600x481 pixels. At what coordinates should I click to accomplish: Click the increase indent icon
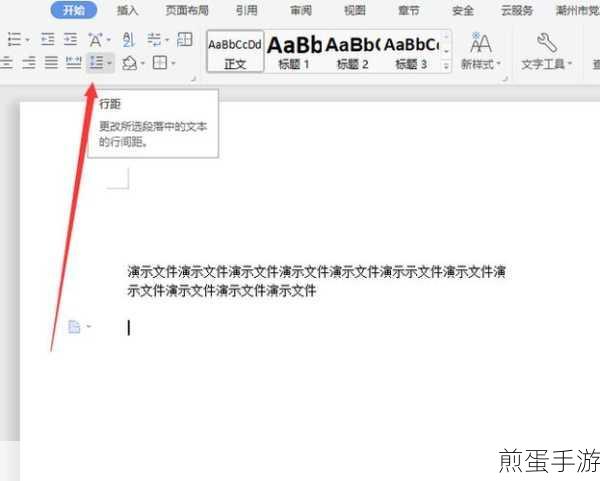(71, 39)
